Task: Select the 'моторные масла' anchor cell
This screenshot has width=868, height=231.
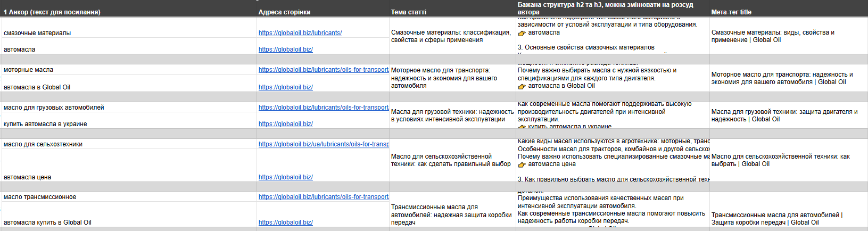Action: (x=129, y=70)
